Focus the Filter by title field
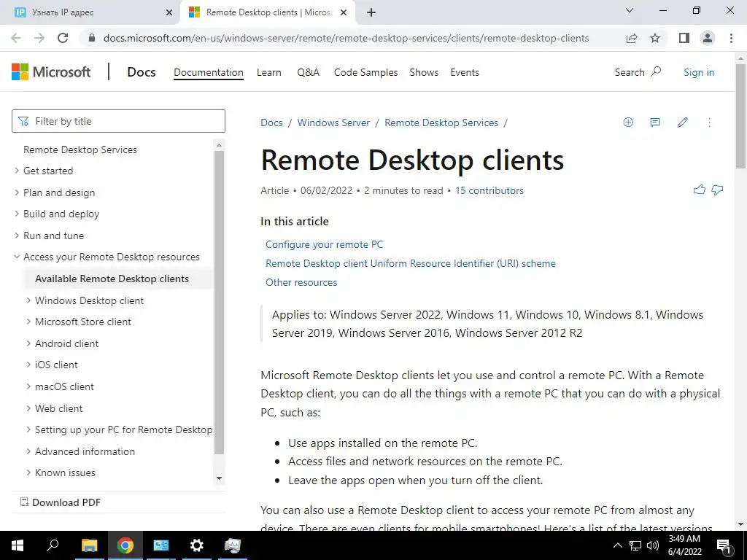747x560 pixels. pos(118,121)
